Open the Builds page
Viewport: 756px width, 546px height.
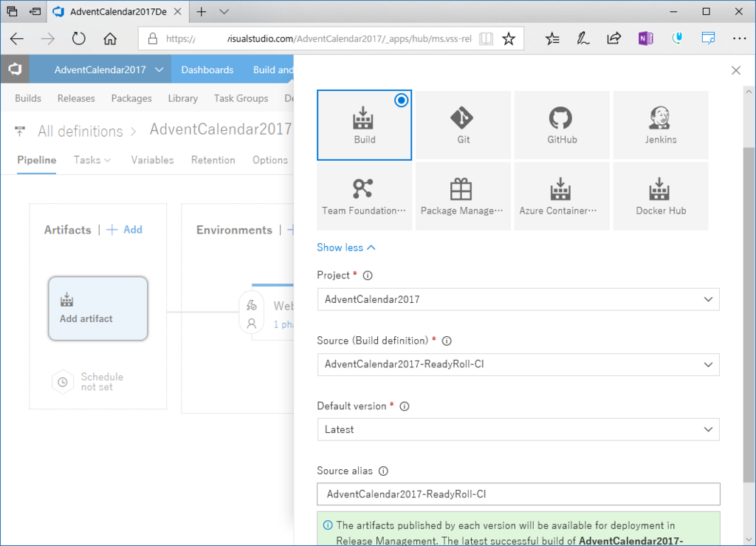pos(28,98)
